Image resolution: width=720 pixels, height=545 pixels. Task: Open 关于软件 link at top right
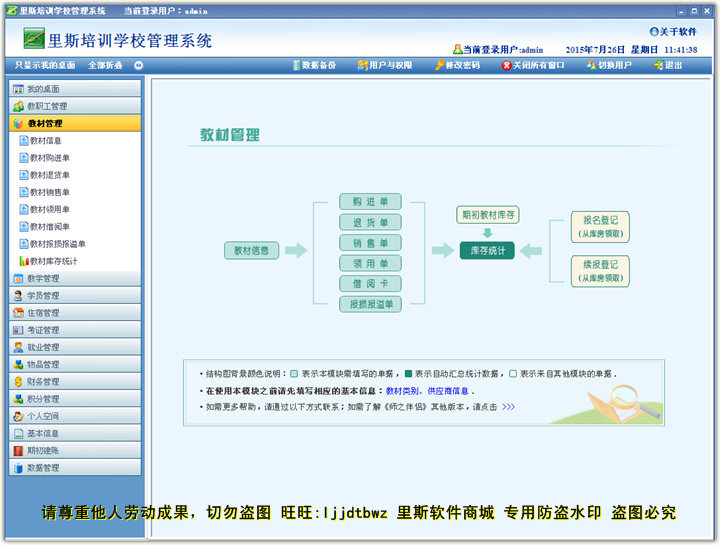tap(673, 32)
